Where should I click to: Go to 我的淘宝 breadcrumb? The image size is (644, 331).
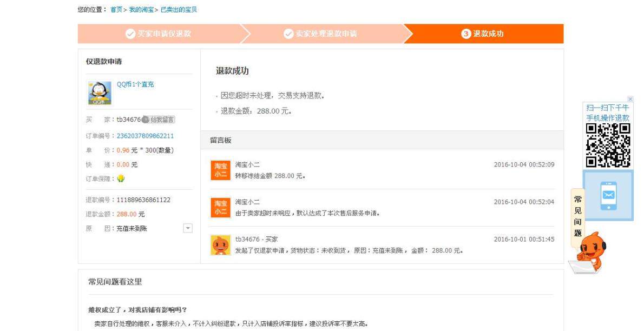[x=141, y=9]
